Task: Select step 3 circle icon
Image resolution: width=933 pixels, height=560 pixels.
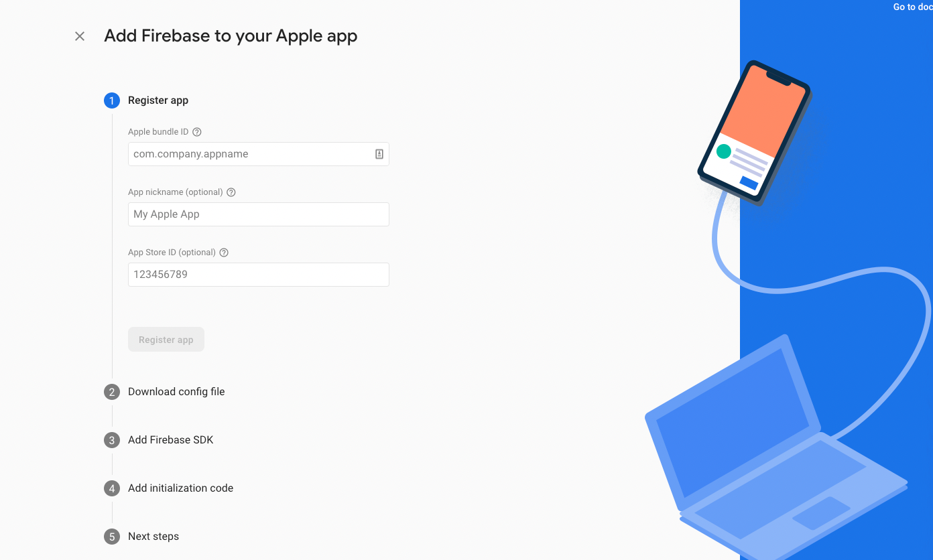Action: pos(112,440)
